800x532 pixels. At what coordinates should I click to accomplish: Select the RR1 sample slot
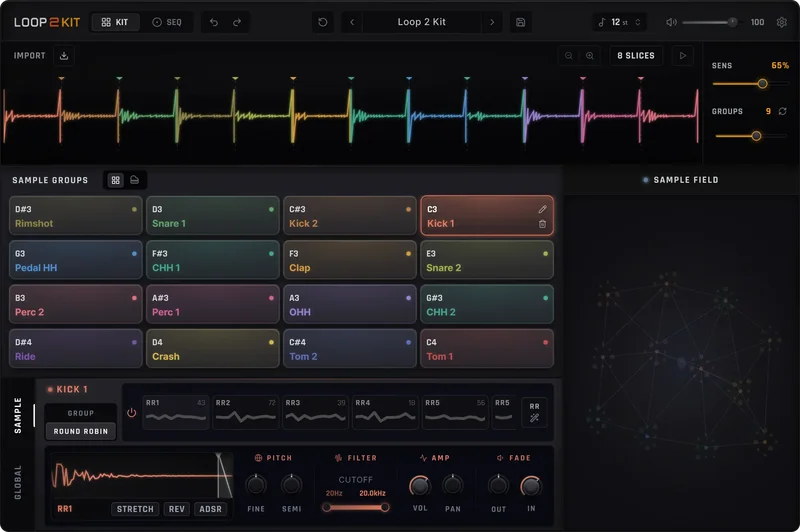tap(176, 412)
